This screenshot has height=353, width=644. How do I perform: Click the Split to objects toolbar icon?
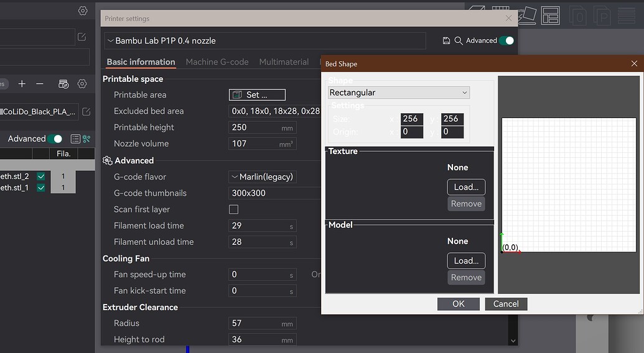pos(577,16)
